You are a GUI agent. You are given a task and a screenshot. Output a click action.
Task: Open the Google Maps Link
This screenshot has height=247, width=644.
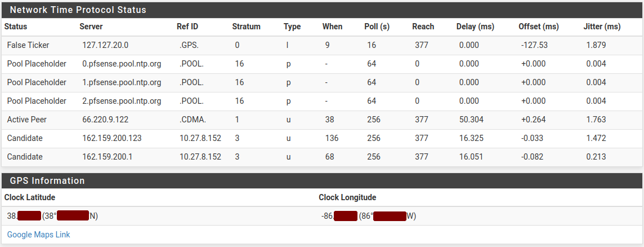coord(38,235)
